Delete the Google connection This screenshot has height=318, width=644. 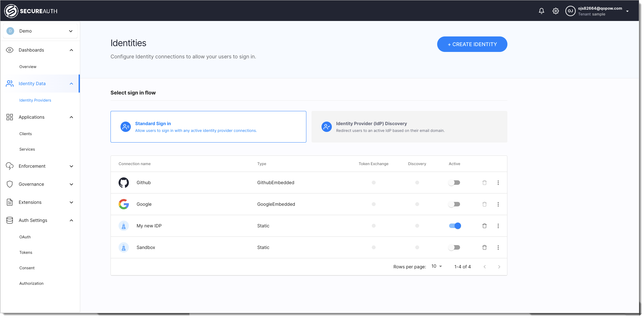(485, 204)
